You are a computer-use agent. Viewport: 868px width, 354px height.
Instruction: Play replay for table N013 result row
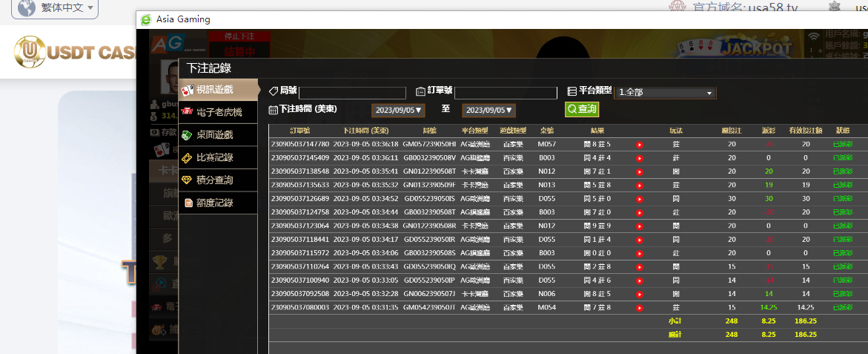pos(639,185)
